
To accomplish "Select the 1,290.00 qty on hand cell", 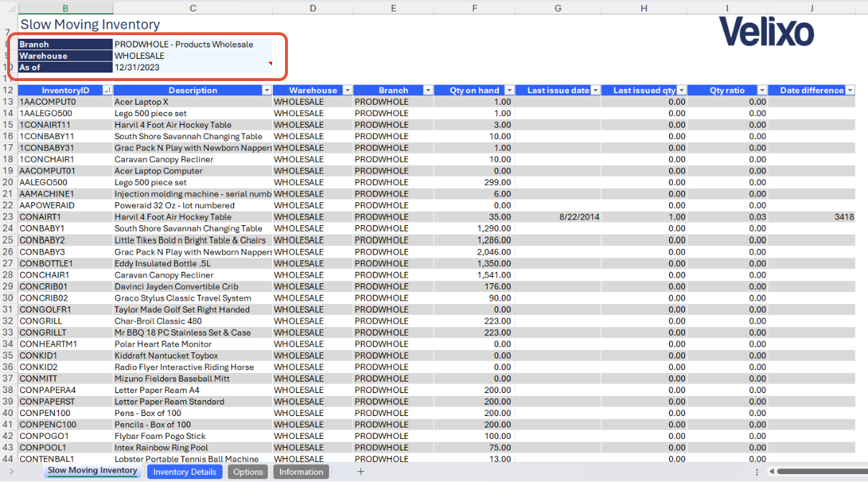I will click(475, 228).
